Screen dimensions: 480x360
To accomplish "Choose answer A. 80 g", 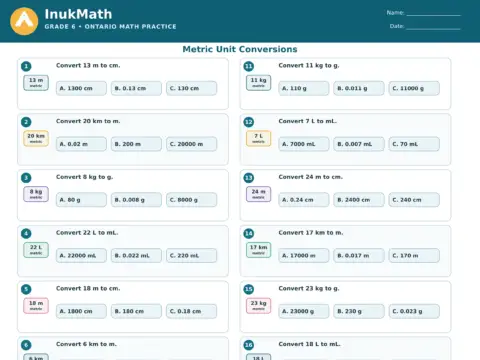I will [x=81, y=200].
